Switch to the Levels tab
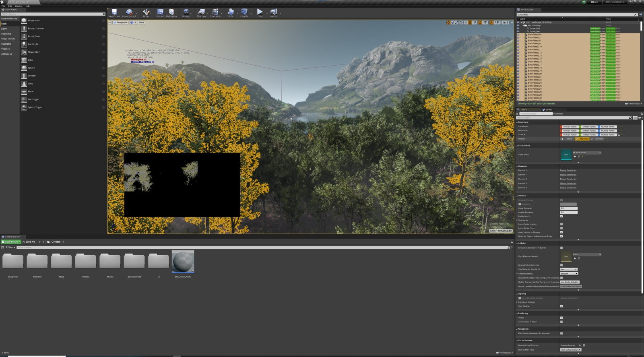 point(548,109)
